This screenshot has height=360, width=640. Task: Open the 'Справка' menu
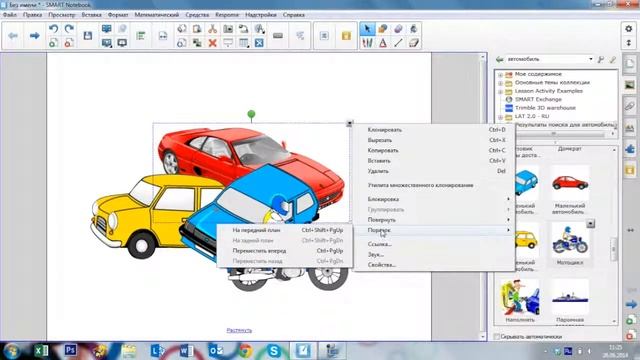pyautogui.click(x=293, y=15)
